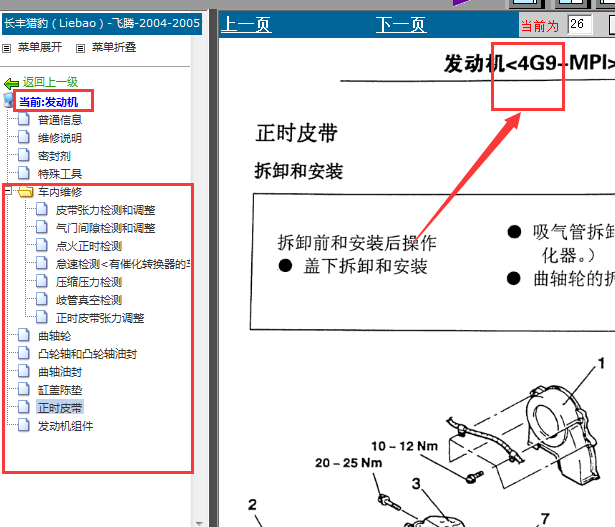The width and height of the screenshot is (615, 527).
Task: Click the document icon beside 皮带张力检测和调整
Action: pos(42,209)
